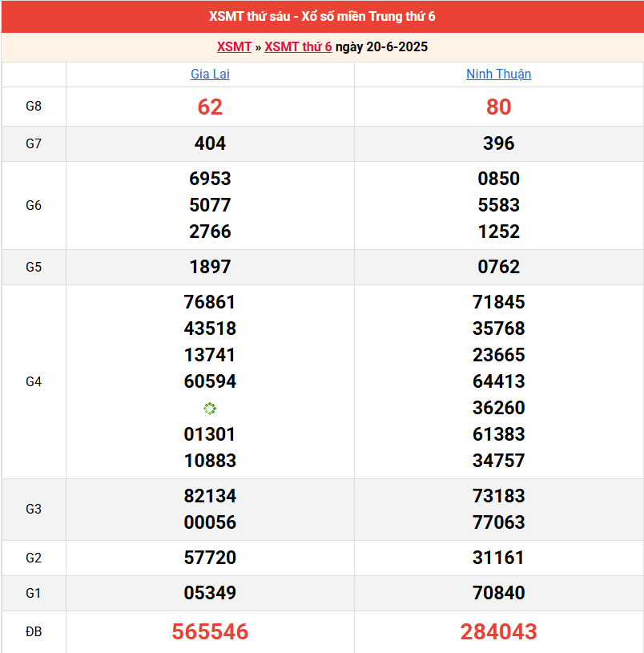Screen dimensions: 644x653
Task: Select the date text ngày 20-6-2025
Action: click(x=381, y=46)
